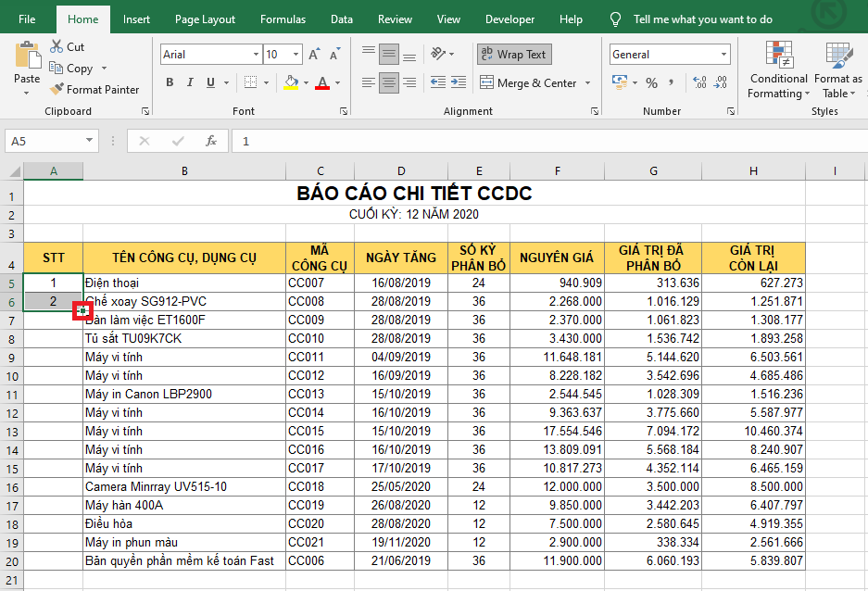Screen dimensions: 868x591
Task: Open Conditional Formatting menu
Action: [x=778, y=69]
